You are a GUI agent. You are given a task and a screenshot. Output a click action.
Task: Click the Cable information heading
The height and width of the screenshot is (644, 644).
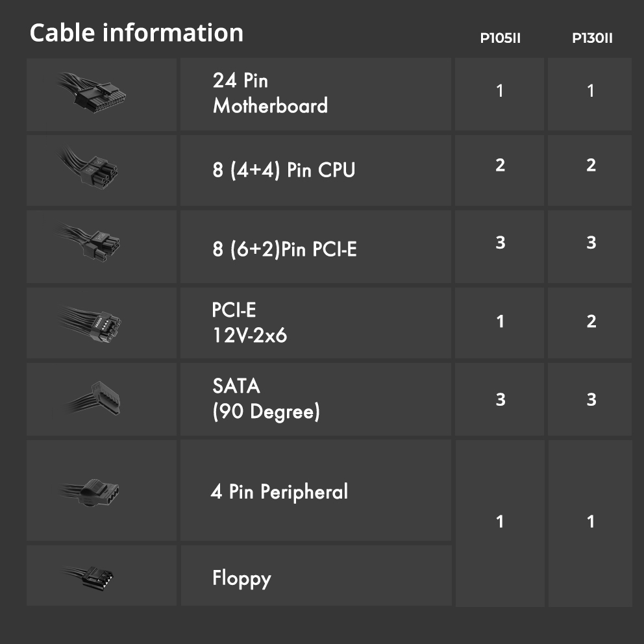pos(136,33)
